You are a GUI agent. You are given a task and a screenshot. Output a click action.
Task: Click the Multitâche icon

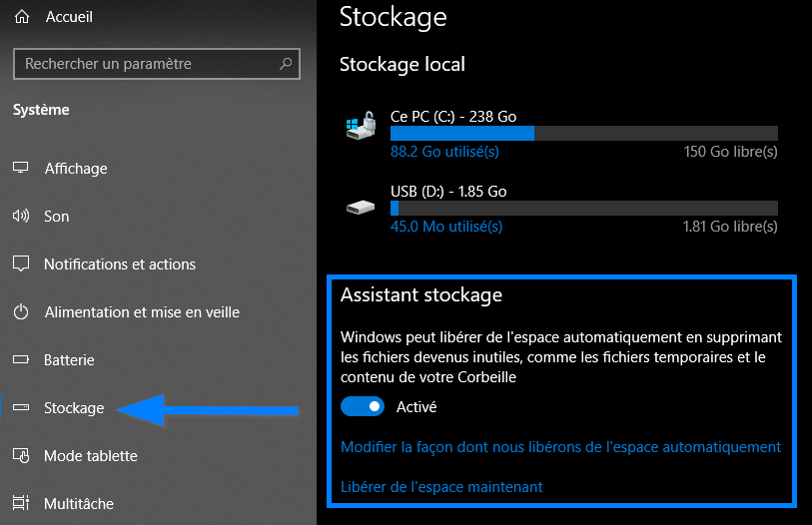tap(21, 503)
